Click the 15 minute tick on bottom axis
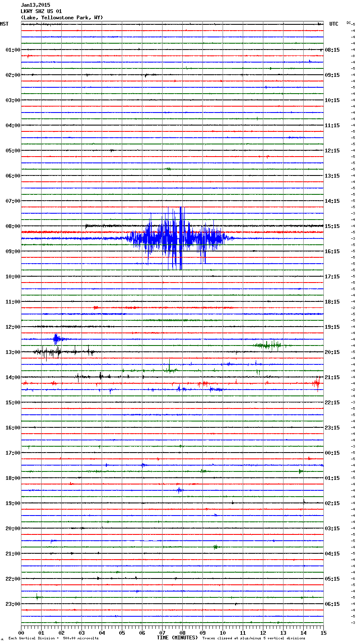Image resolution: width=357 pixels, height=644 pixels. [x=323, y=633]
